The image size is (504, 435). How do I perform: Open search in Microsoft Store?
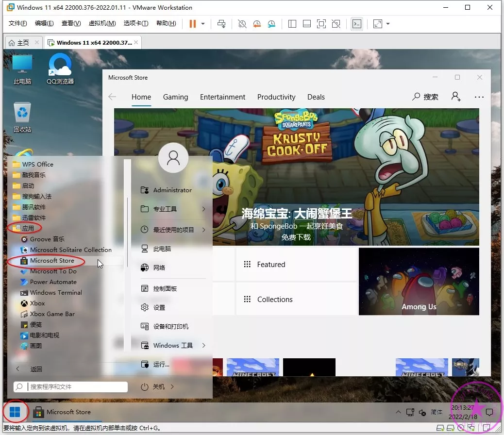[x=425, y=97]
